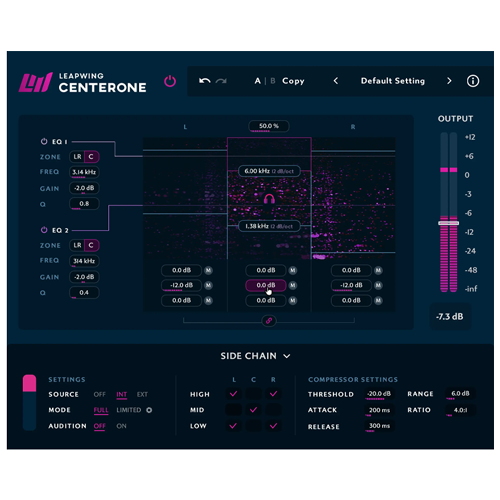Toggle the L/R link chain icon
This screenshot has height=500, width=500.
269,321
